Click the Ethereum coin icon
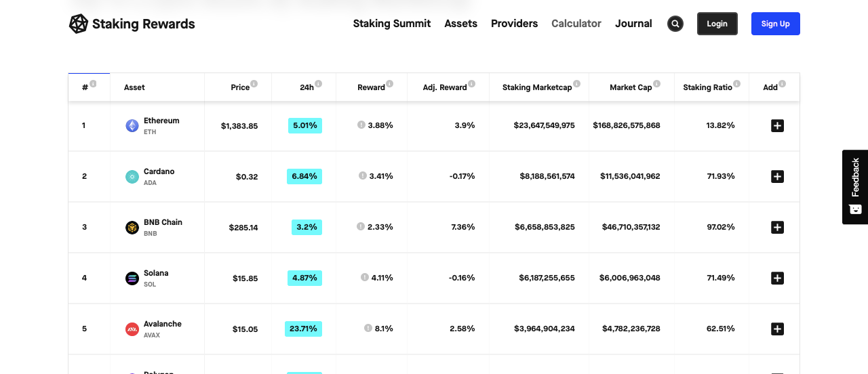This screenshot has width=868, height=374. pos(132,125)
